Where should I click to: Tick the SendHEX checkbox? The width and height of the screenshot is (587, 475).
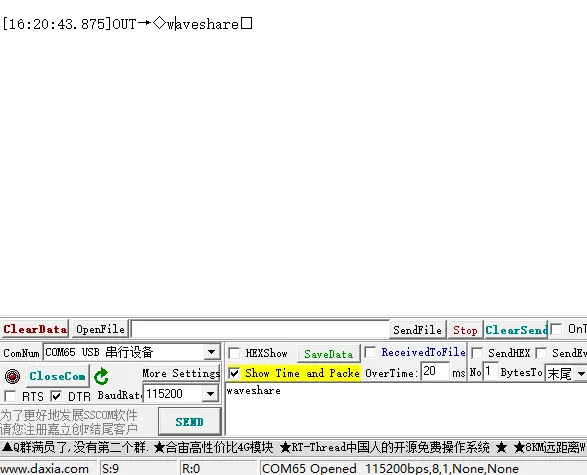[477, 353]
